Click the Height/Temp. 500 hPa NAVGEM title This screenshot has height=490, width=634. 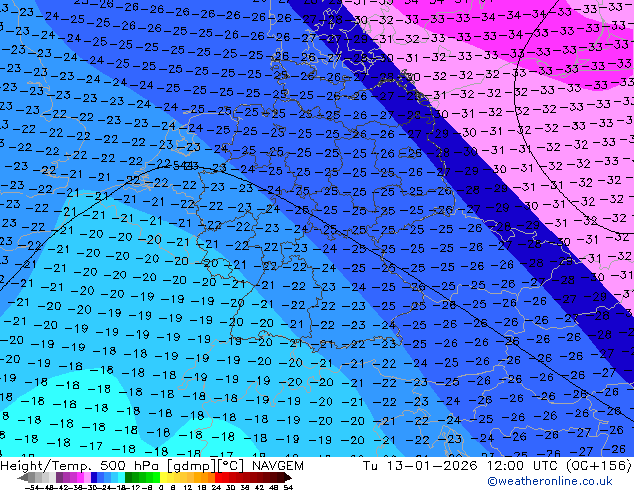click(152, 466)
